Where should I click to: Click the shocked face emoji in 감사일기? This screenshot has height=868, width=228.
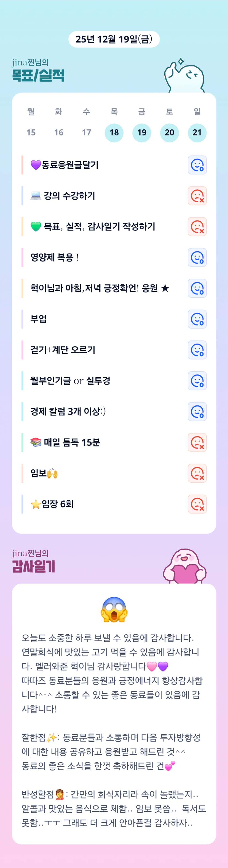coord(114,609)
